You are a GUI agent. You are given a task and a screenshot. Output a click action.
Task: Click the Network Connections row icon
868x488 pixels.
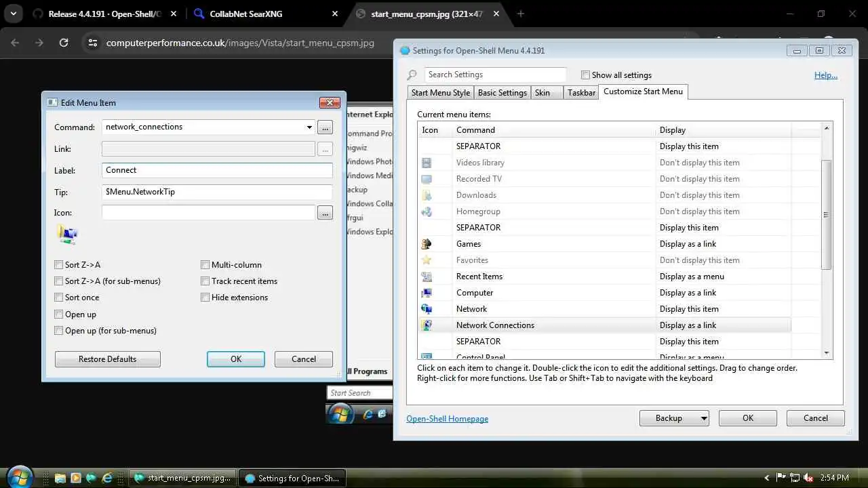427,325
